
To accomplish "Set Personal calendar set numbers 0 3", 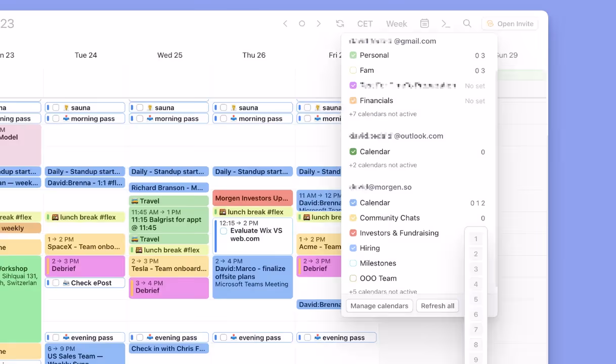I will coord(480,56).
